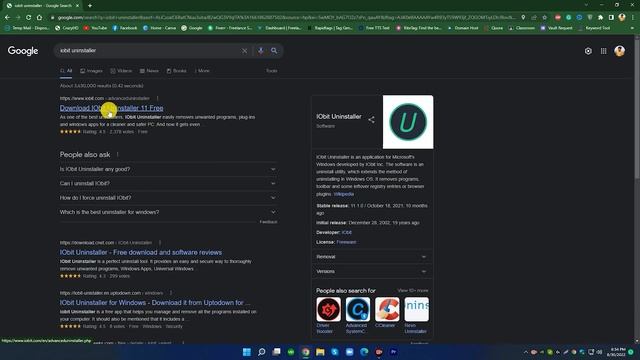This screenshot has height=360, width=640.
Task: Open options for the iobit.com result
Action: [157, 98]
